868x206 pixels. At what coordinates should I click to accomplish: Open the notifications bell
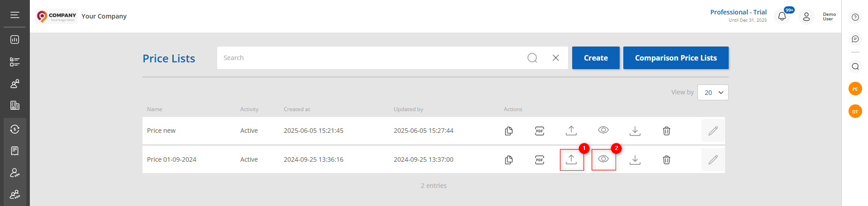point(782,17)
